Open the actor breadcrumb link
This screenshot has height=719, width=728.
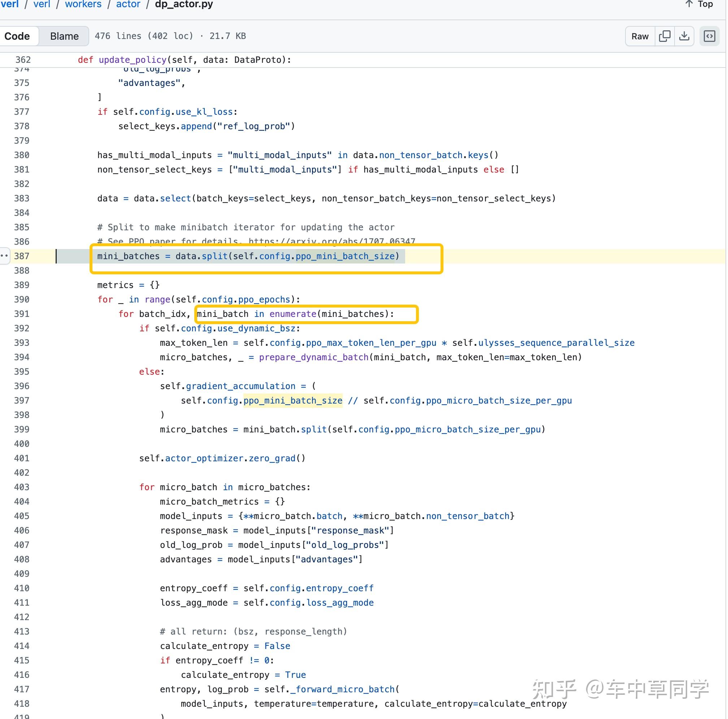(128, 4)
